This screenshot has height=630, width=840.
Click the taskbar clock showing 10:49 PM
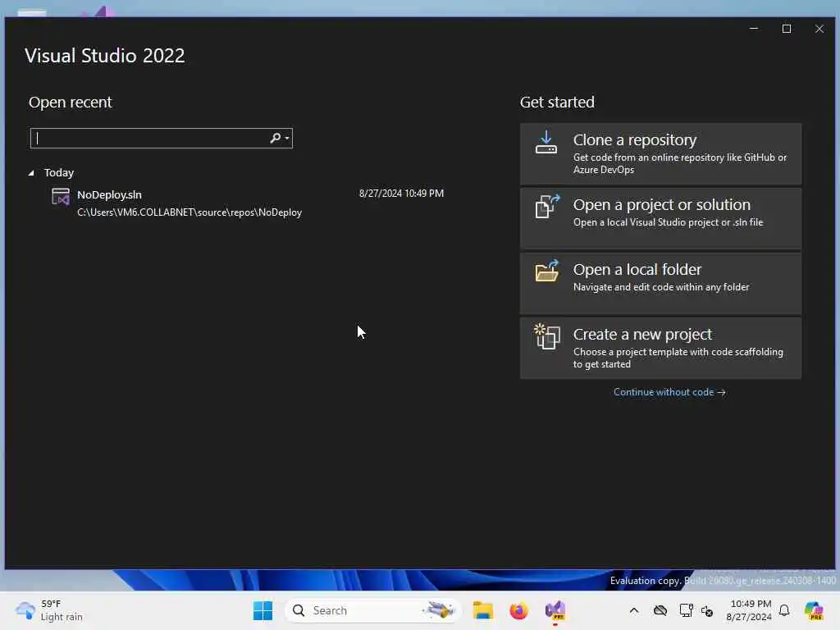(x=750, y=610)
